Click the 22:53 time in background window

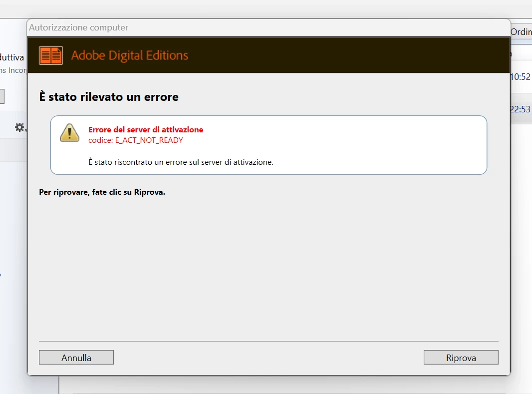520,109
